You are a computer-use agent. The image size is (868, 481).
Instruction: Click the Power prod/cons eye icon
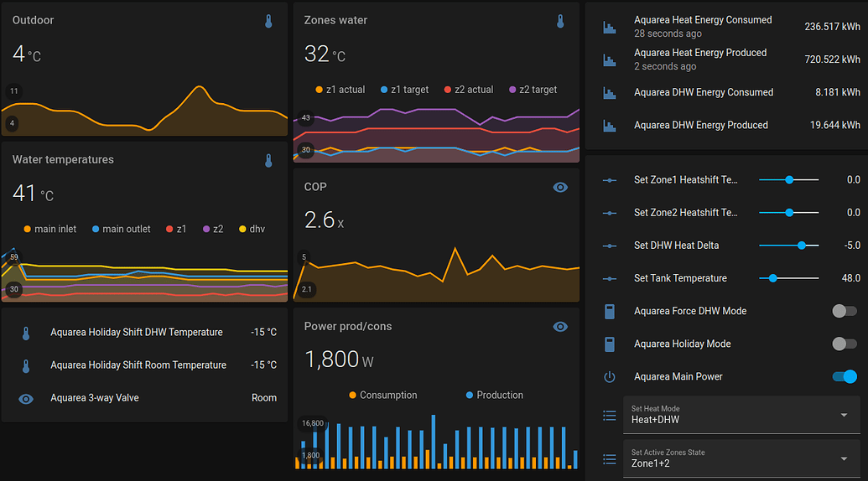pos(560,327)
